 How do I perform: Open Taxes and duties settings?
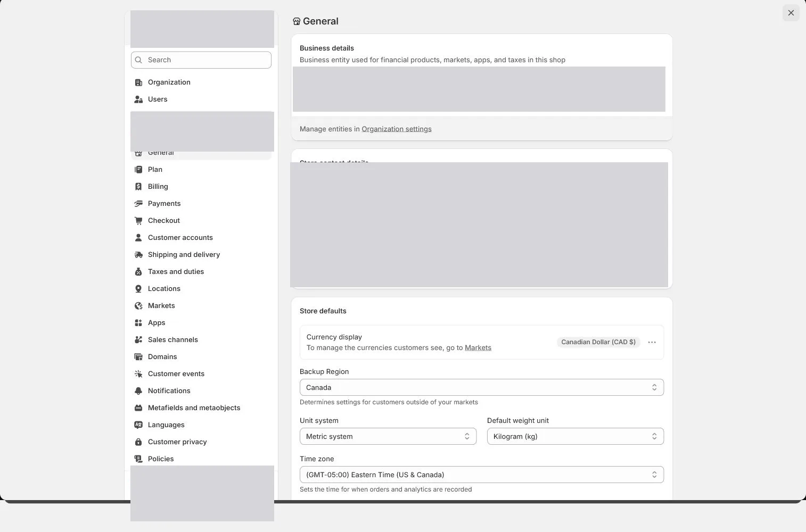click(x=201, y=272)
